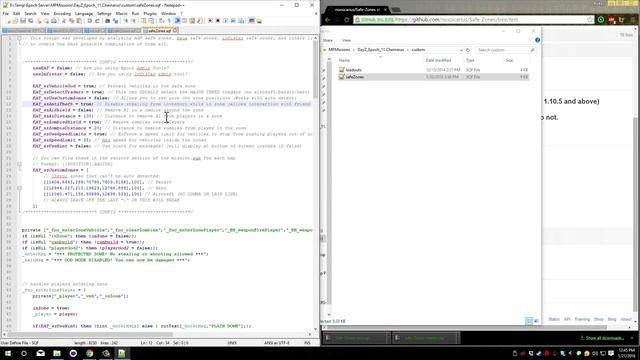Click the Notepad++ horizontal scrollbar
This screenshot has width=640, height=360.
[x=157, y=335]
